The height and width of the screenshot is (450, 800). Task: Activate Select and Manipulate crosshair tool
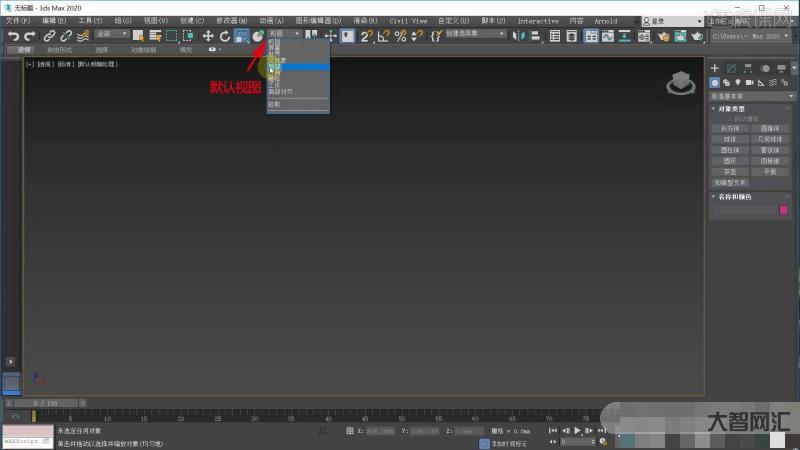click(x=331, y=36)
